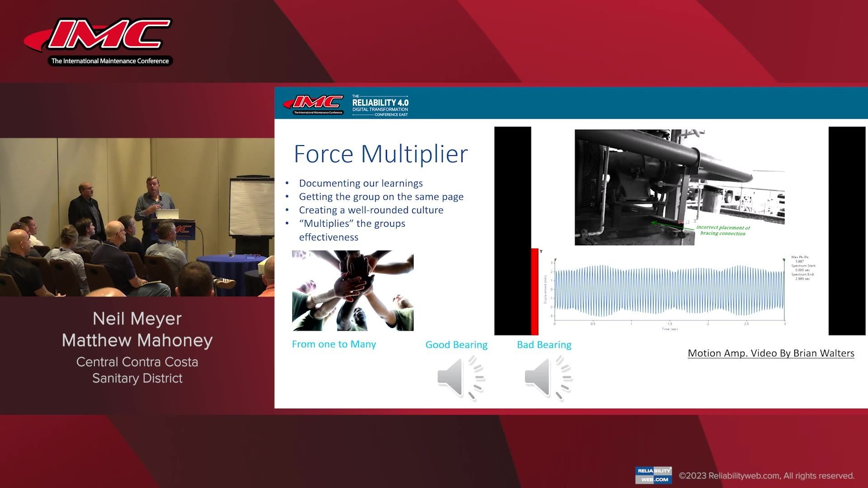Select the team hands-together photo
Screen dimensions: 868x488
tap(353, 291)
